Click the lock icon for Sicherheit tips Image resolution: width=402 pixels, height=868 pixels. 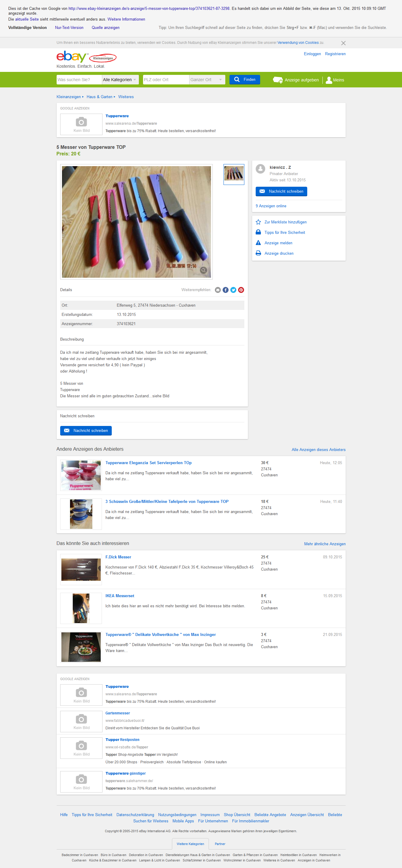[258, 232]
